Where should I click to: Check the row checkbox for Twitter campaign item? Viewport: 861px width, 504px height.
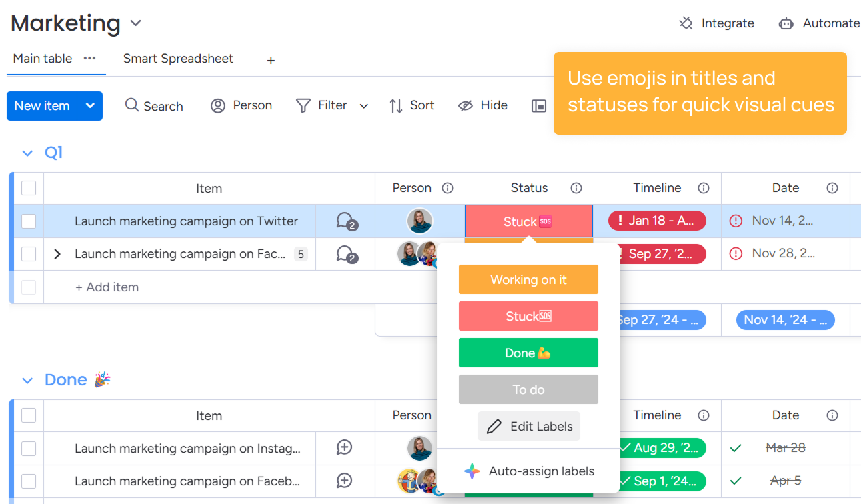(x=29, y=221)
